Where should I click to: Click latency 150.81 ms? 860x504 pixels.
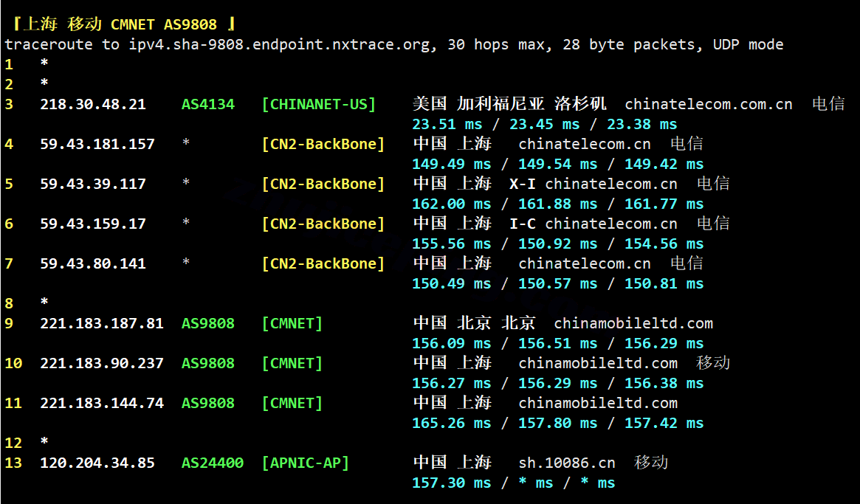[x=664, y=283]
